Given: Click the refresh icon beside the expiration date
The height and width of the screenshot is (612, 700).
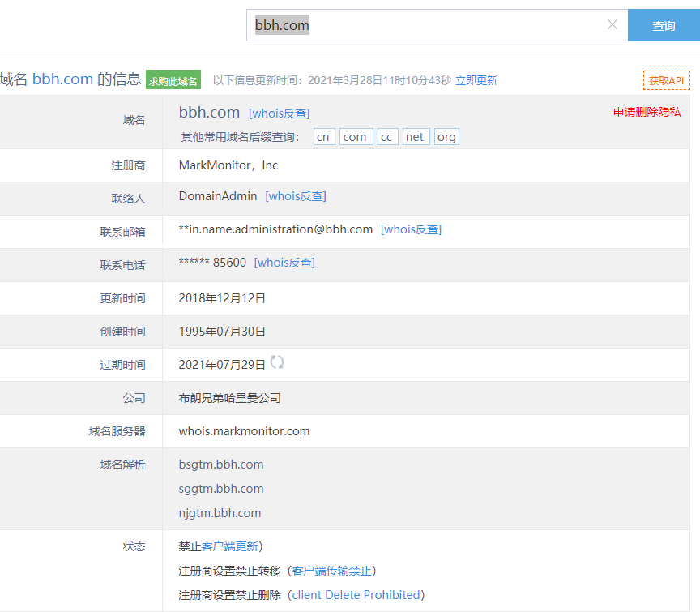Looking at the screenshot, I should coord(277,362).
